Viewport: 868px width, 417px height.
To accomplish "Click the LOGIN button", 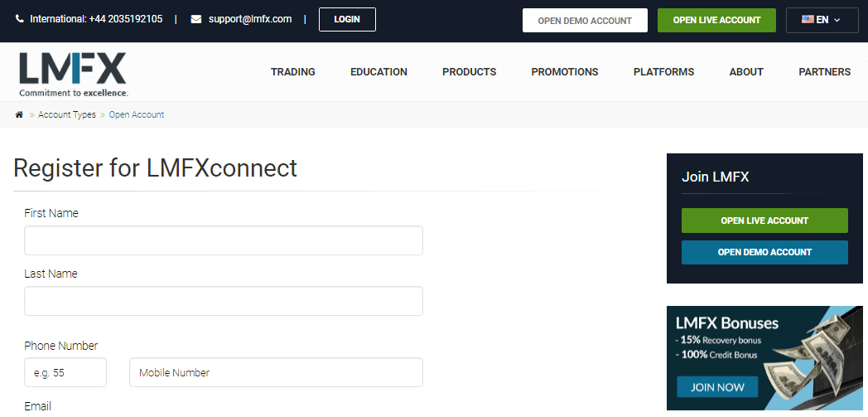I will click(x=347, y=19).
